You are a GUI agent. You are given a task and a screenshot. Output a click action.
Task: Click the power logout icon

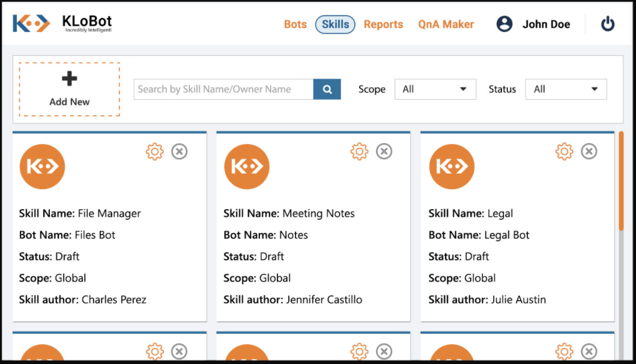click(607, 24)
